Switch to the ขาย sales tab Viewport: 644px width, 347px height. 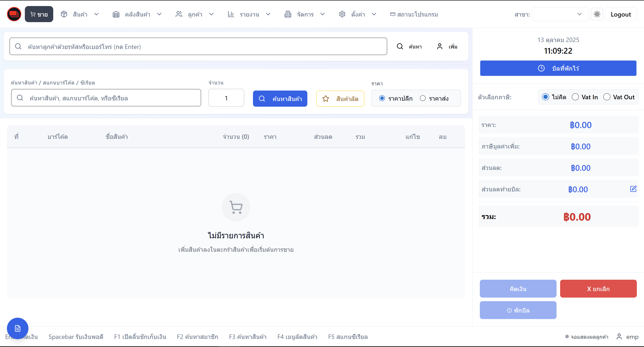click(39, 14)
